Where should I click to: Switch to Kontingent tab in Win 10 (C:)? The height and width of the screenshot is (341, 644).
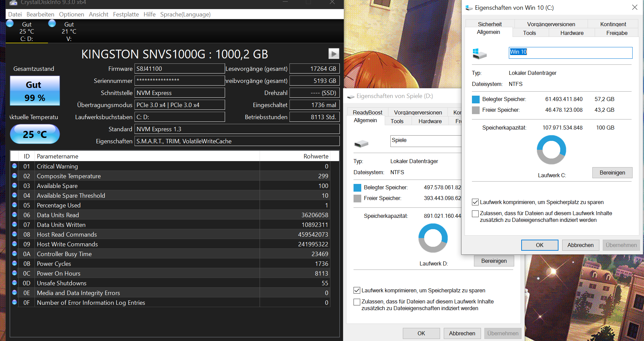tap(613, 24)
